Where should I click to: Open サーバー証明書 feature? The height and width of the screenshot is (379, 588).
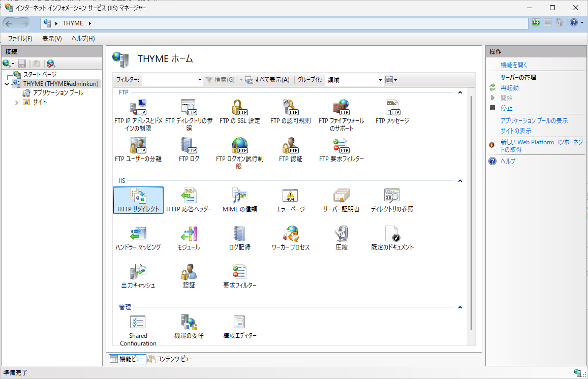coord(341,200)
